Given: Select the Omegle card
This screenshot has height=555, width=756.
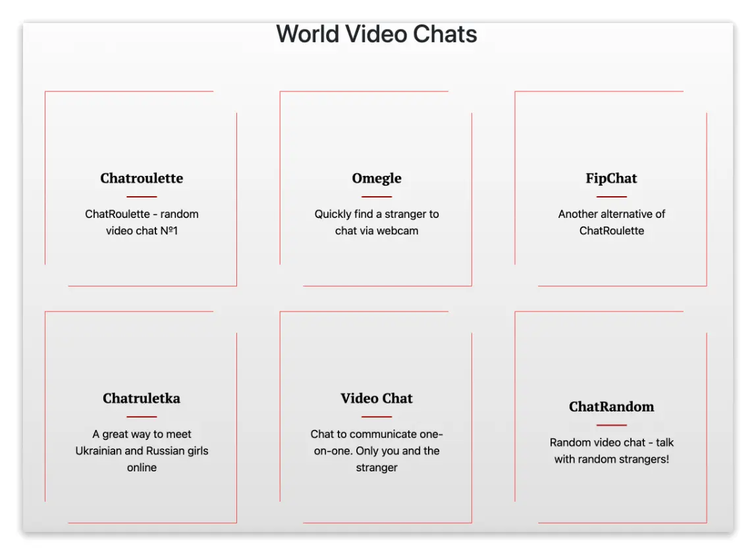Looking at the screenshot, I should pos(377,188).
